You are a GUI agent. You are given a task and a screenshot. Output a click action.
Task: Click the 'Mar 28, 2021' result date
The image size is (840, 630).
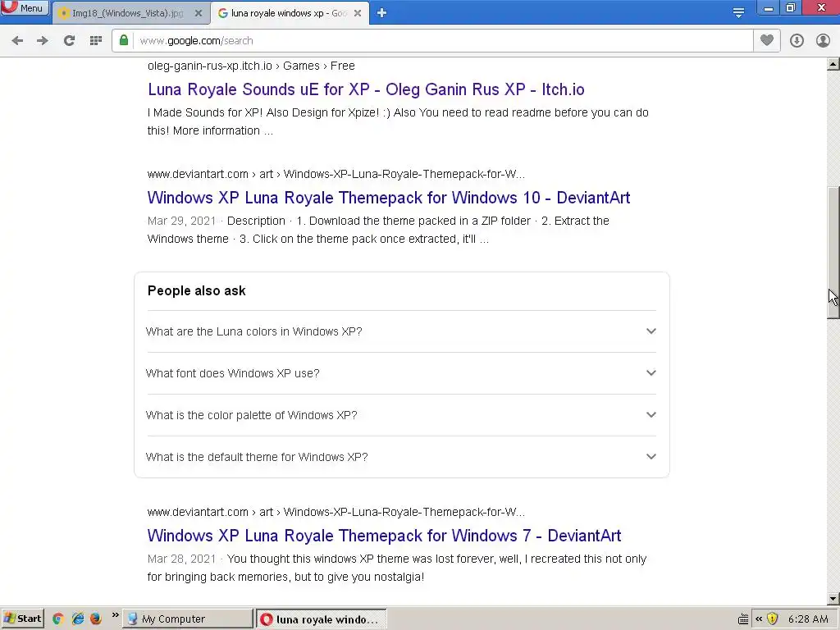click(181, 559)
